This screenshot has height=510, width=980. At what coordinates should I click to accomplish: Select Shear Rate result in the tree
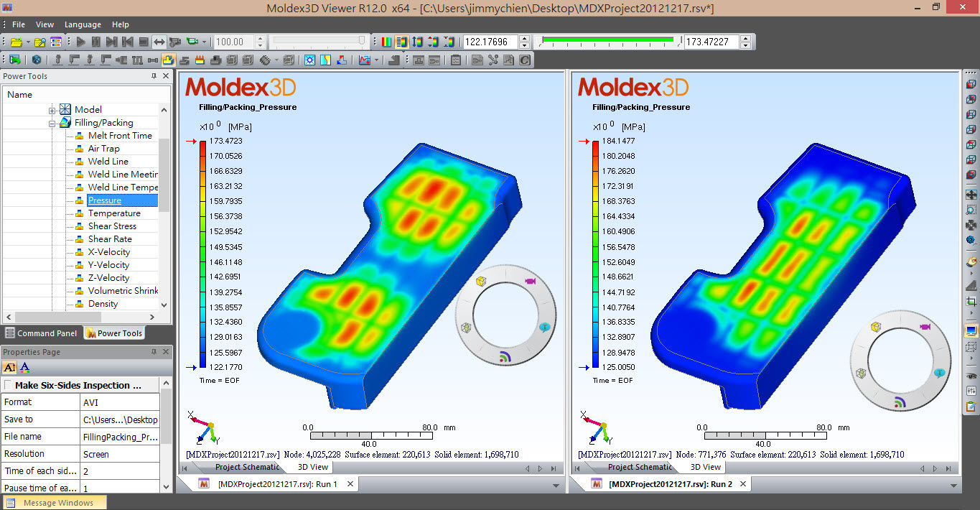click(110, 239)
